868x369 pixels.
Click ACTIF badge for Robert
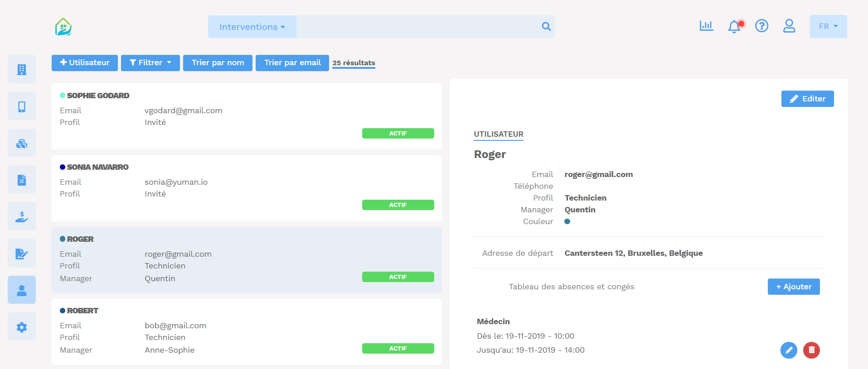coord(398,349)
